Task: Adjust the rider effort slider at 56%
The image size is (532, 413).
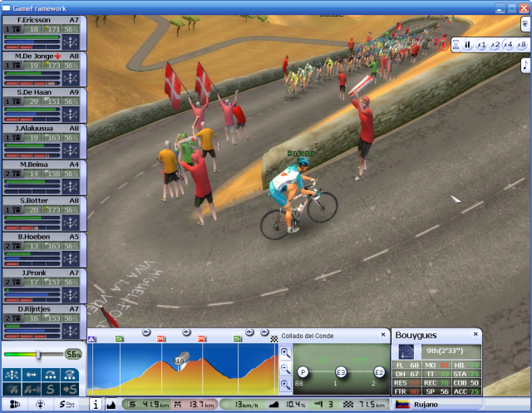Action: (x=38, y=354)
